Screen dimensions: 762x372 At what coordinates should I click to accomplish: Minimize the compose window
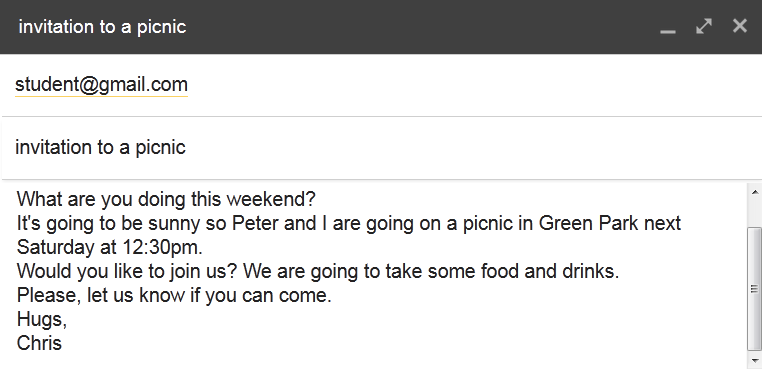coord(668,27)
